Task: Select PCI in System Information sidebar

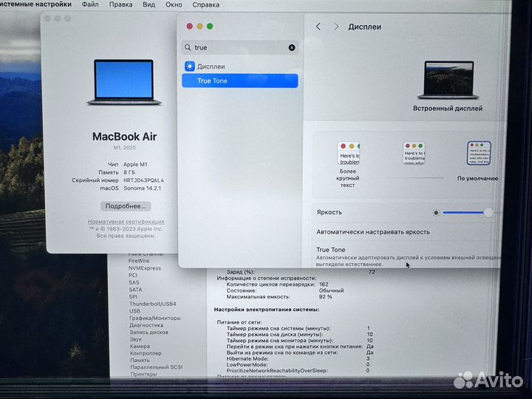Action: click(x=133, y=275)
